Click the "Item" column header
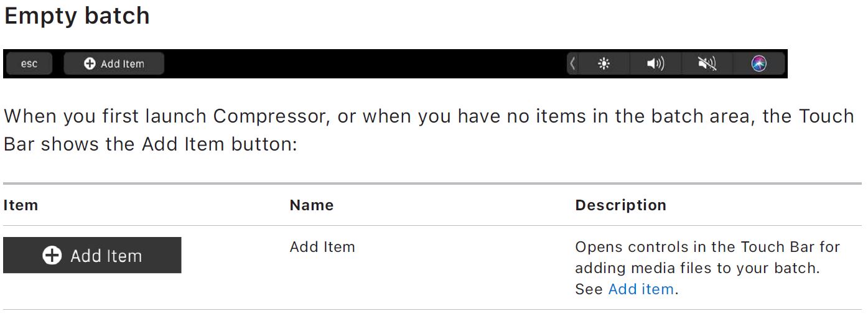Screen dimensions: 868x316 [21, 205]
